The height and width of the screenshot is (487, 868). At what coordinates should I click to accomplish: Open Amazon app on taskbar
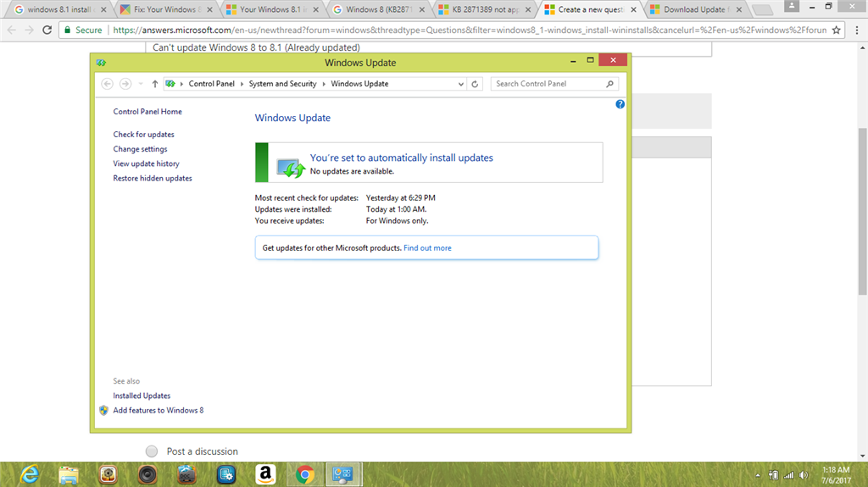265,474
